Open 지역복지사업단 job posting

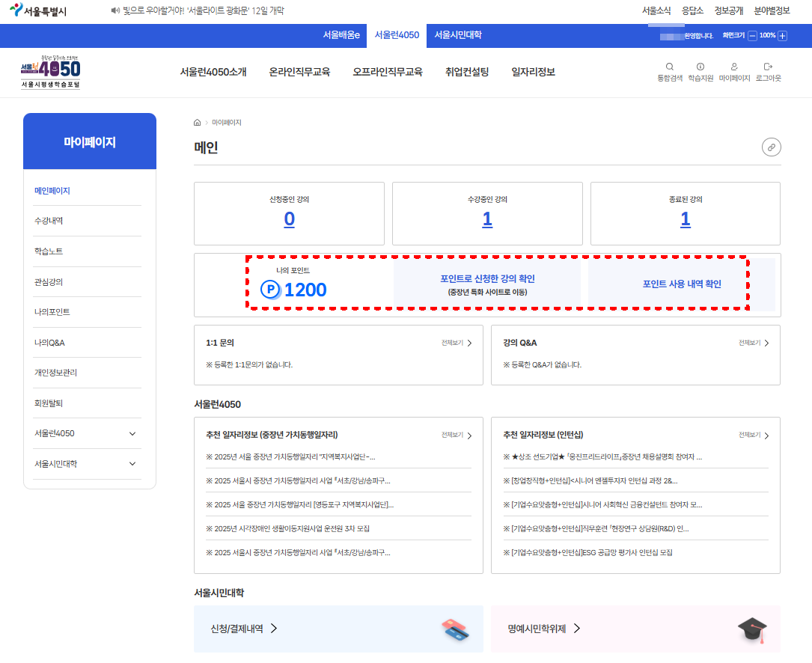tap(290, 457)
